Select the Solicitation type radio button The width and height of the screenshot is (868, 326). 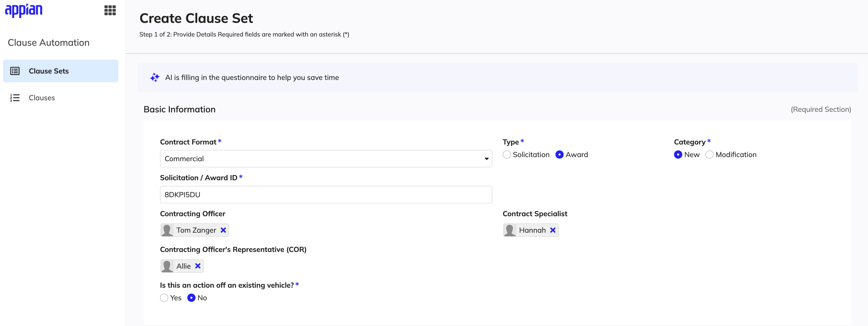(x=507, y=155)
